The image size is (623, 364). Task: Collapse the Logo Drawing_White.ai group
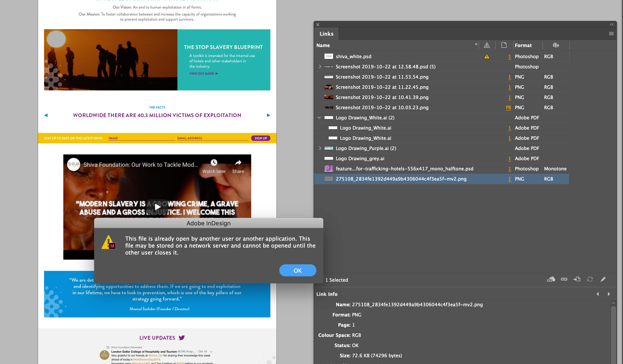pyautogui.click(x=319, y=118)
